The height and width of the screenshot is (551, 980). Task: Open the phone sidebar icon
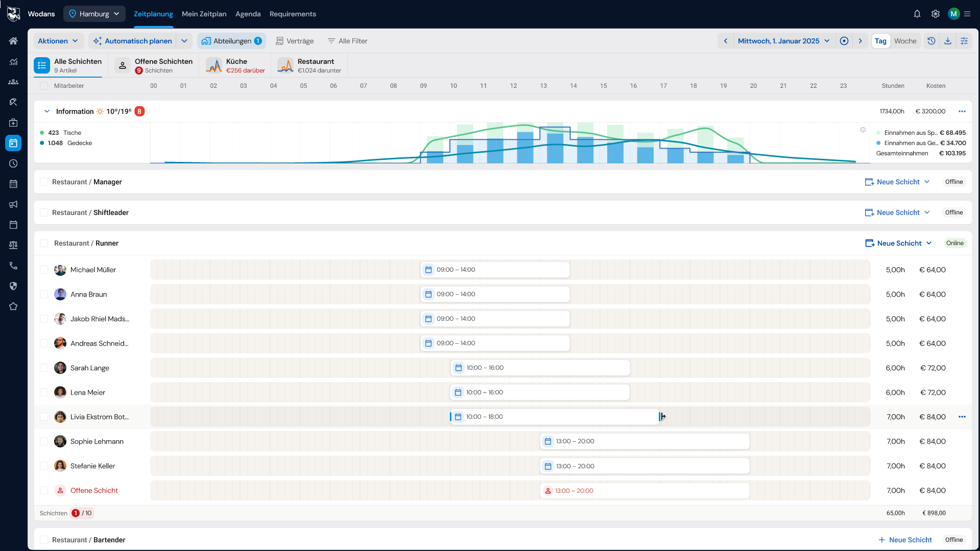(13, 266)
